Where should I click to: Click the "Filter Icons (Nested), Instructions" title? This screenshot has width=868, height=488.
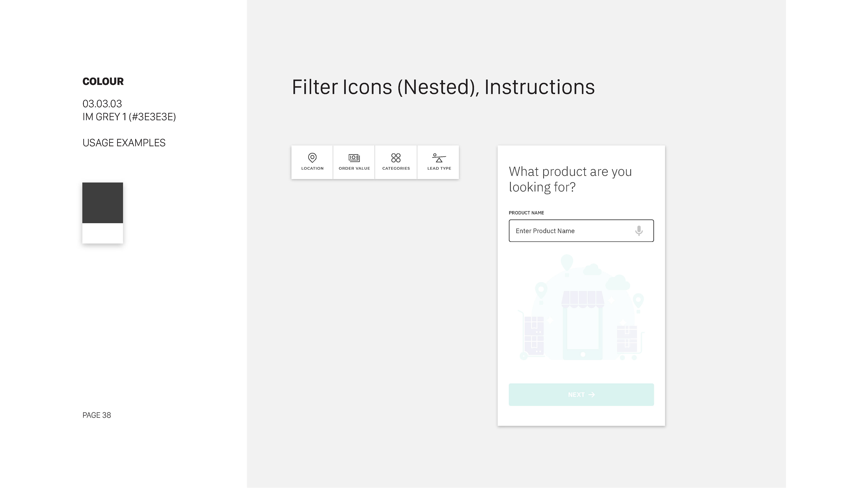pos(443,87)
